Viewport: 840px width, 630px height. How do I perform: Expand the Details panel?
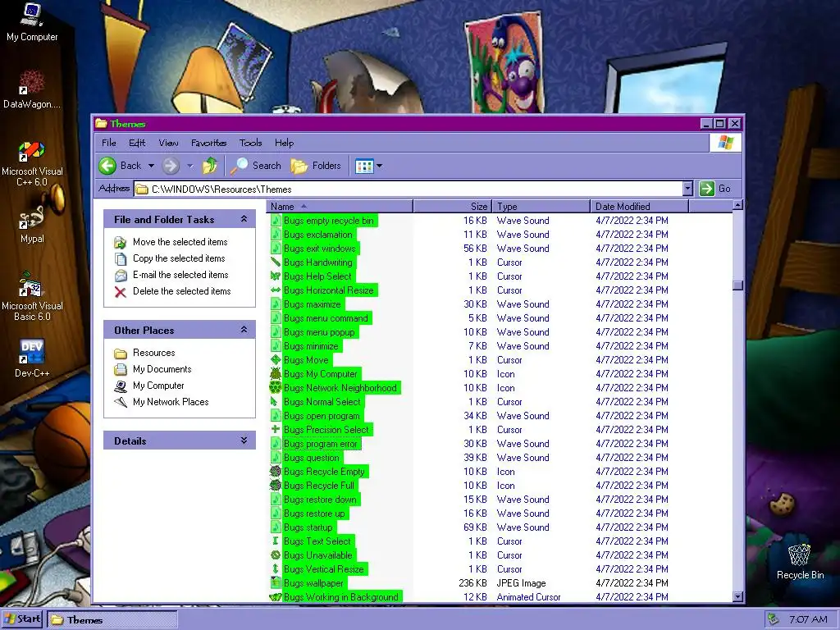[244, 441]
